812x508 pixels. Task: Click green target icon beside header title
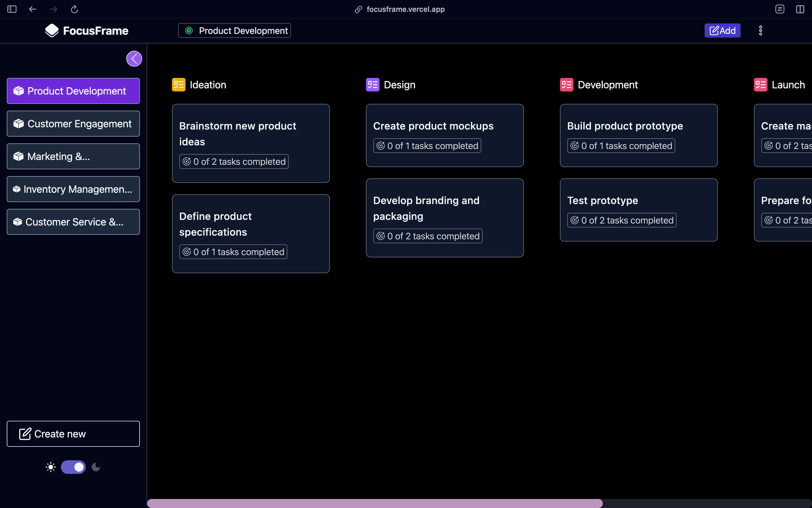[189, 30]
